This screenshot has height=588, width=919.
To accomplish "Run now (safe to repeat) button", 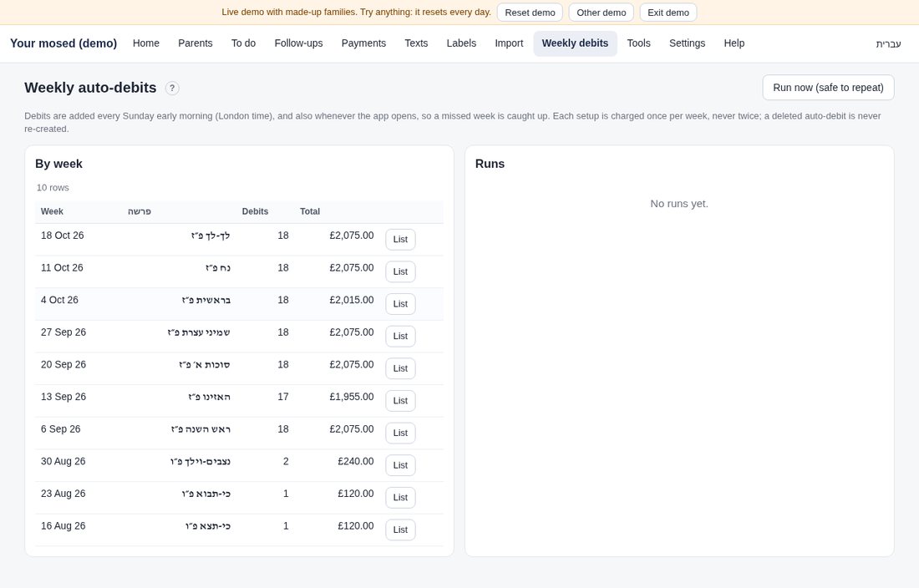I will 828,87.
